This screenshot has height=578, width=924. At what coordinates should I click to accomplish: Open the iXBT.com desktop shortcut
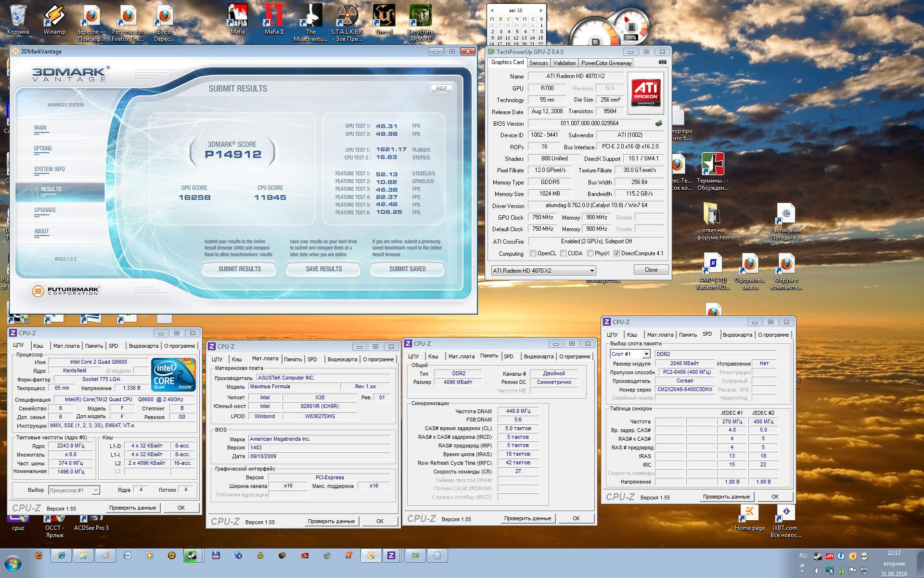click(x=786, y=522)
